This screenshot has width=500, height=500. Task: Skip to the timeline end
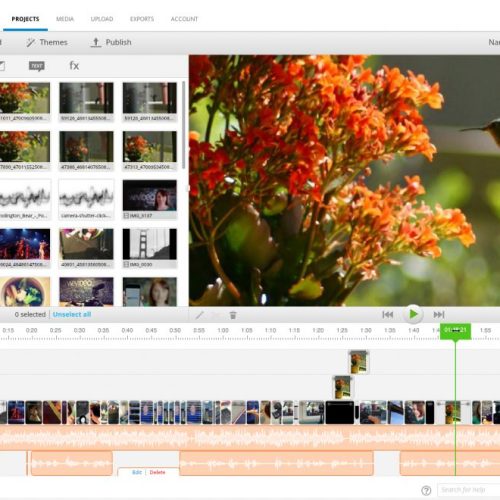pos(439,314)
